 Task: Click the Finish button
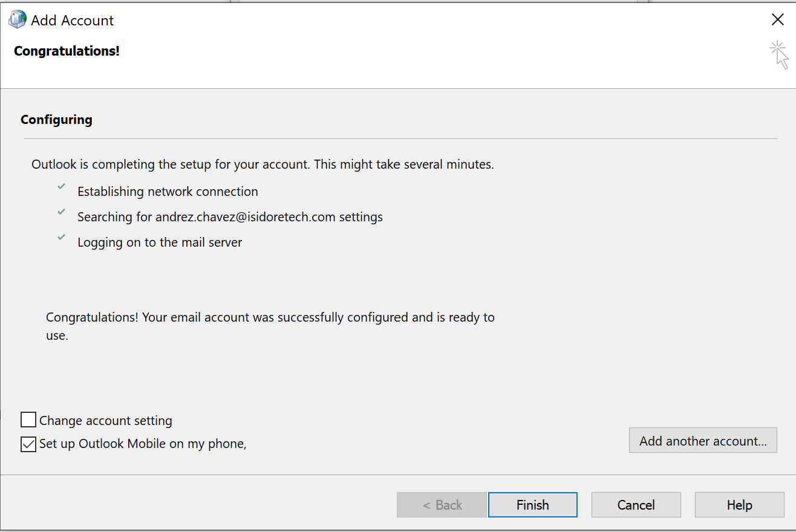point(533,505)
